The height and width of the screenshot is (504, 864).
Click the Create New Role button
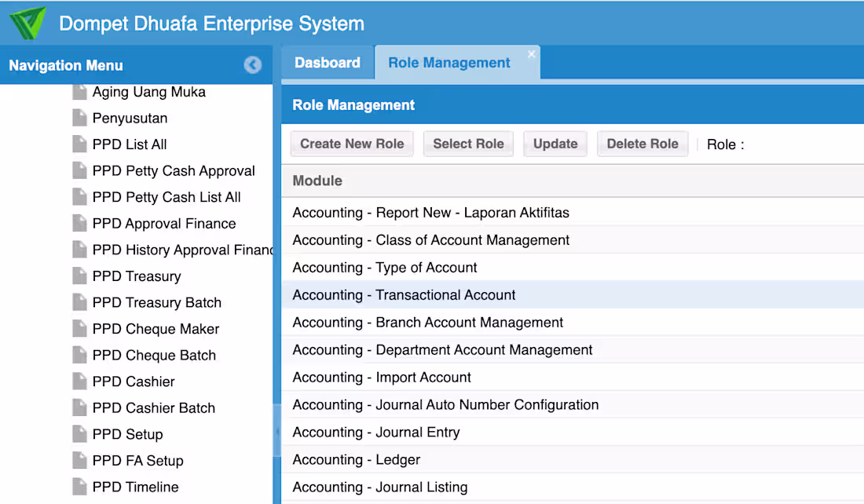[352, 144]
